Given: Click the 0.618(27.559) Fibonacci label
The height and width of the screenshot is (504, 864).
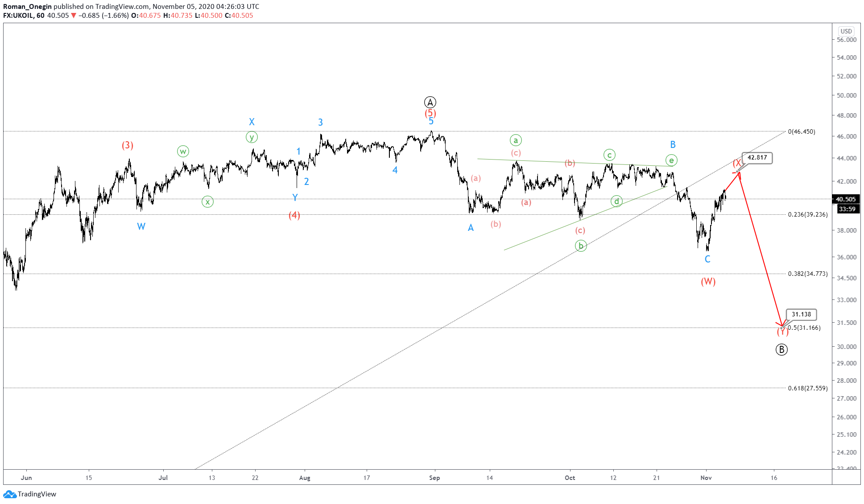Looking at the screenshot, I should pyautogui.click(x=807, y=388).
